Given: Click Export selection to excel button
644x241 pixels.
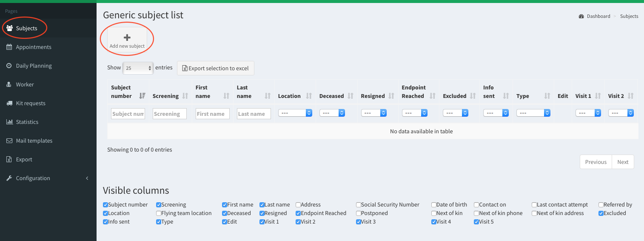Looking at the screenshot, I should (x=215, y=68).
